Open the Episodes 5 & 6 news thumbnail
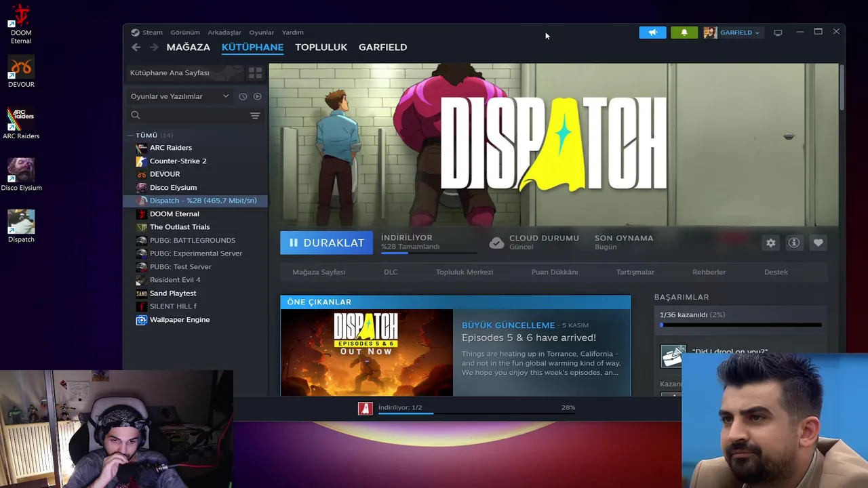 tap(366, 352)
